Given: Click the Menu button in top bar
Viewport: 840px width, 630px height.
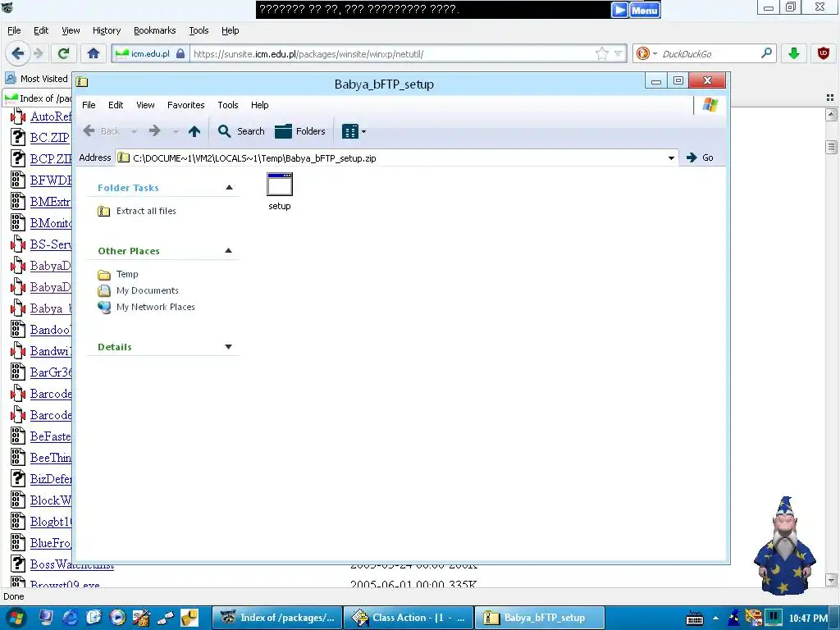Looking at the screenshot, I should (645, 10).
